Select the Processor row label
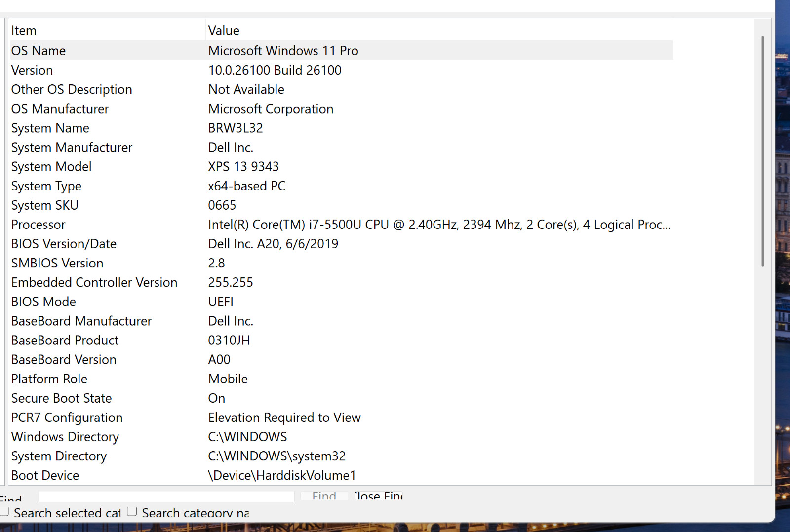The width and height of the screenshot is (790, 532). pyautogui.click(x=39, y=225)
